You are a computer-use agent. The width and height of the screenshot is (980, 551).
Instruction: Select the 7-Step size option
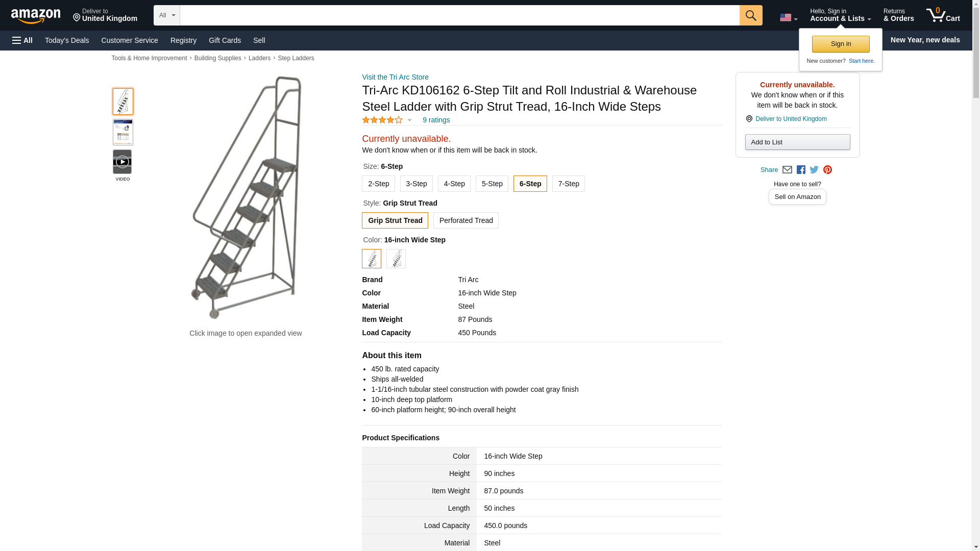coord(568,184)
